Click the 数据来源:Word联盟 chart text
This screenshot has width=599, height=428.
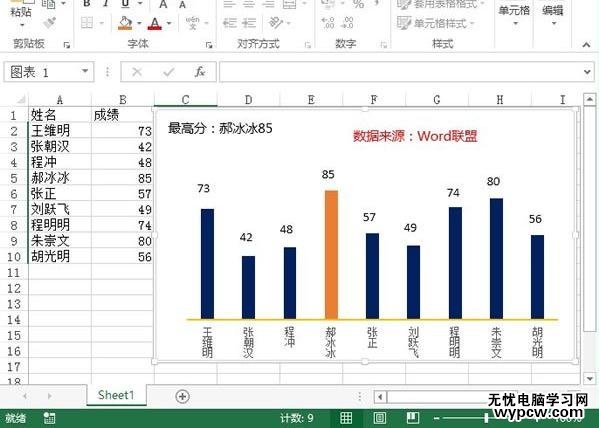(x=415, y=136)
